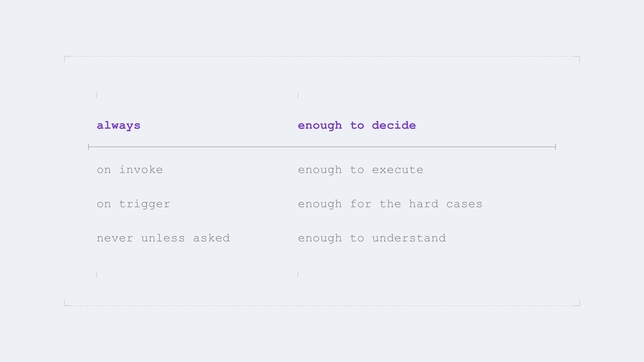
Task: Click the "on trigger" entry
Action: tap(134, 204)
